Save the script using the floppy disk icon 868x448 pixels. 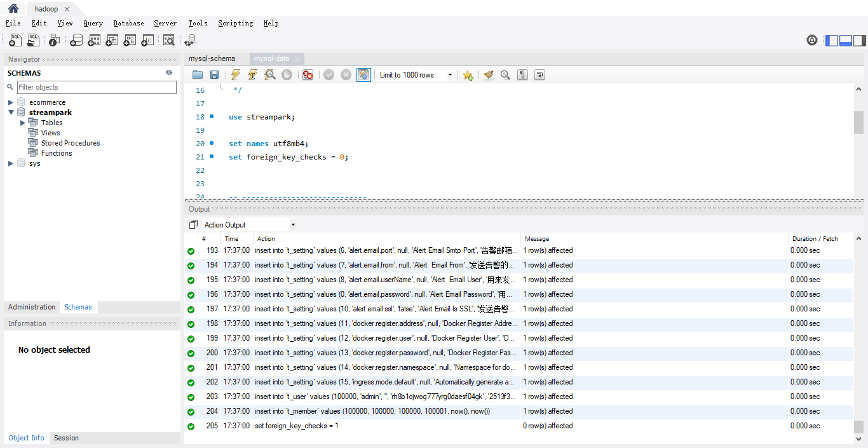215,75
